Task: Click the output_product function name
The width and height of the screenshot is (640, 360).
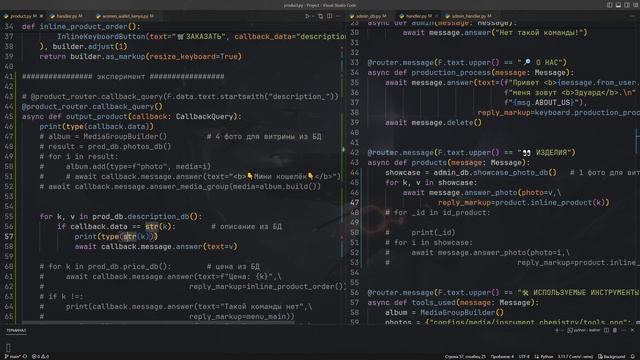Action: coord(96,116)
